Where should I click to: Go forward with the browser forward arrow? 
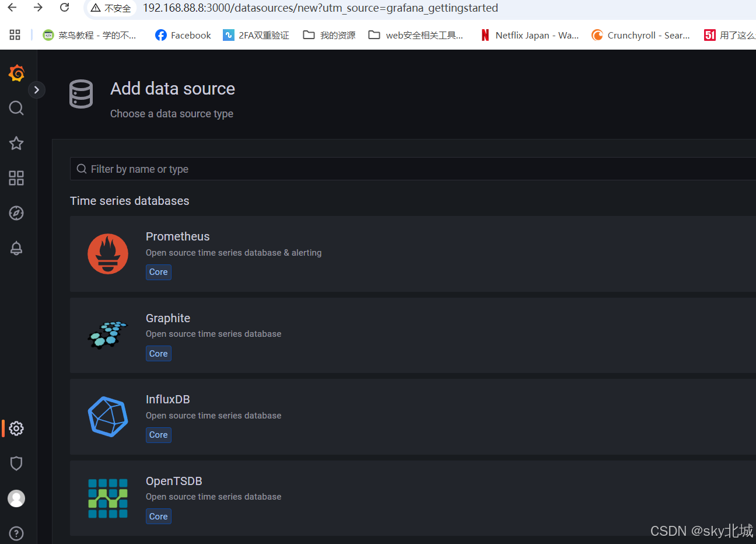pos(38,8)
